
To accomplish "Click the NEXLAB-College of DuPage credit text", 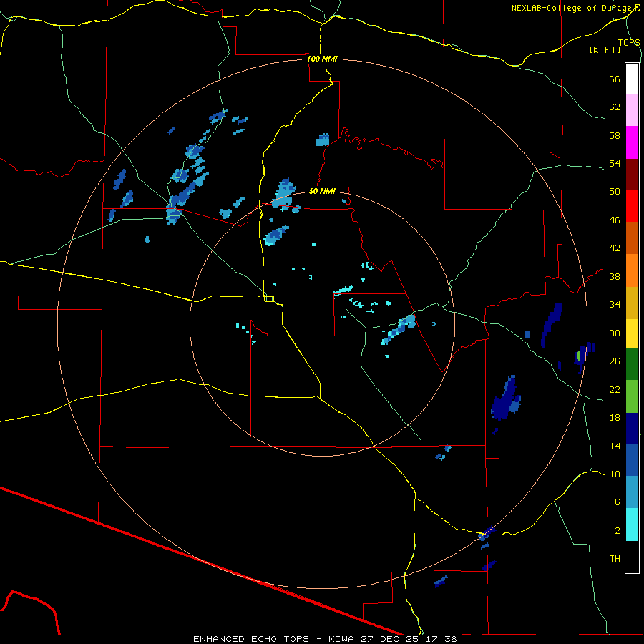I will pos(575,8).
